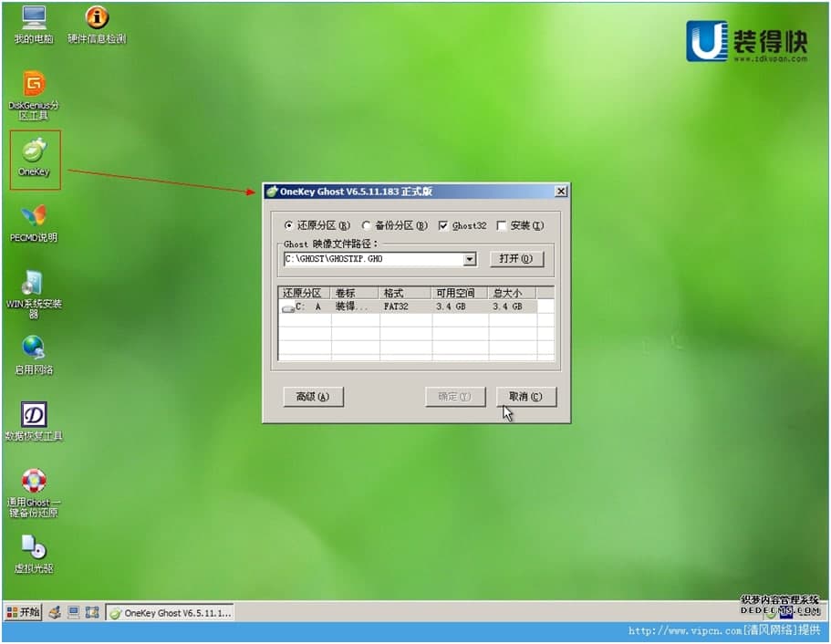Image resolution: width=831 pixels, height=644 pixels.
Task: Launch 通用Ghost一键备份还原
Action: (33, 488)
